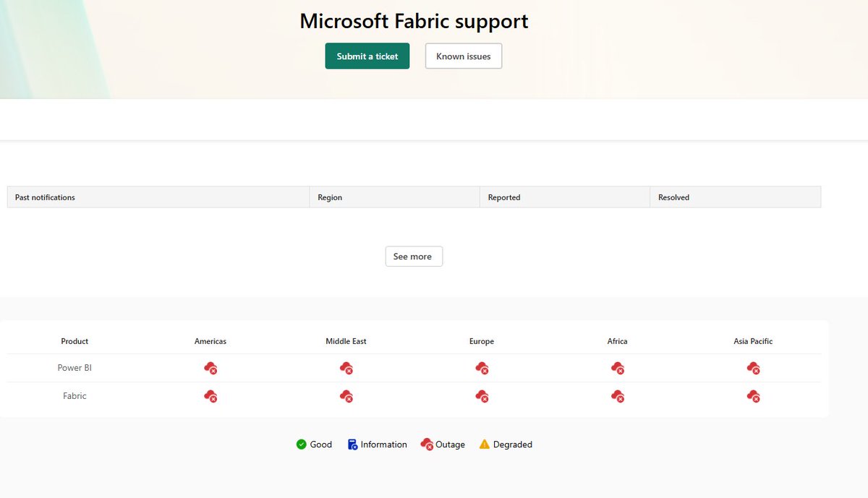Click the green Good legend icon
The height and width of the screenshot is (498, 868).
click(302, 445)
